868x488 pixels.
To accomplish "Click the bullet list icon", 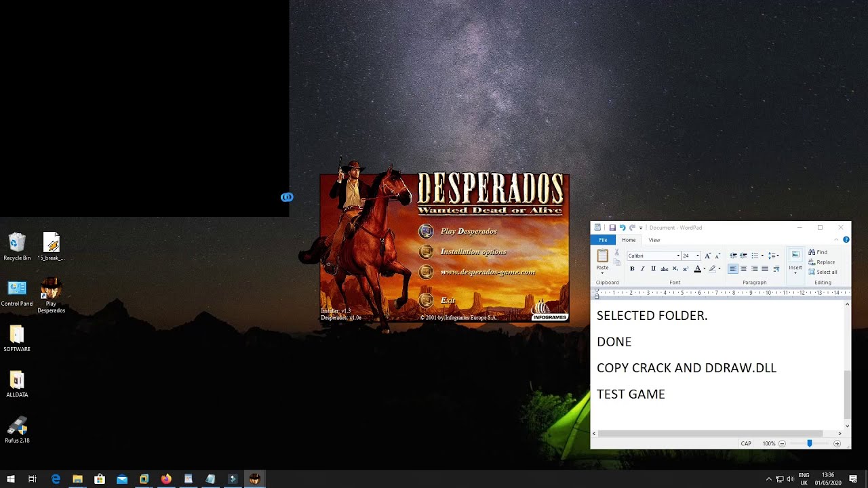I will (755, 256).
